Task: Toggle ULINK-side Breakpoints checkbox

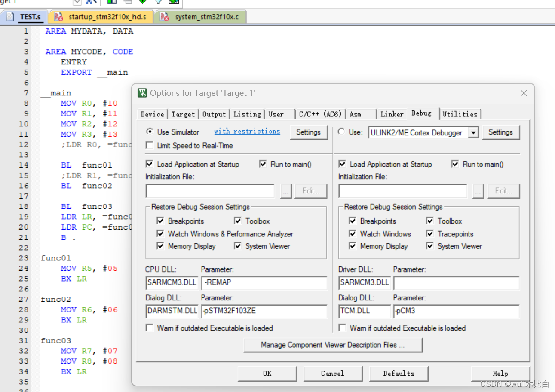Action: tap(353, 221)
